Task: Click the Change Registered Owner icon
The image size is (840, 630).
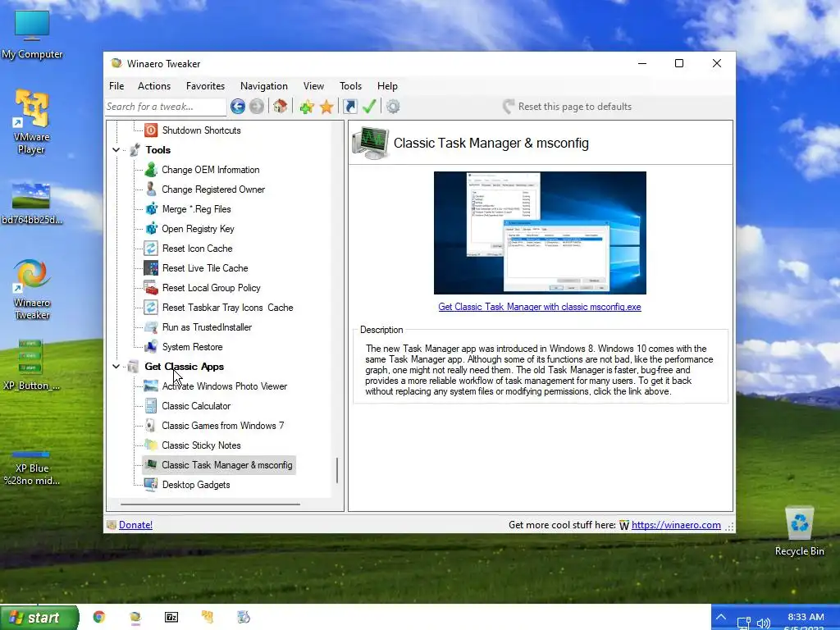Action: 151,189
